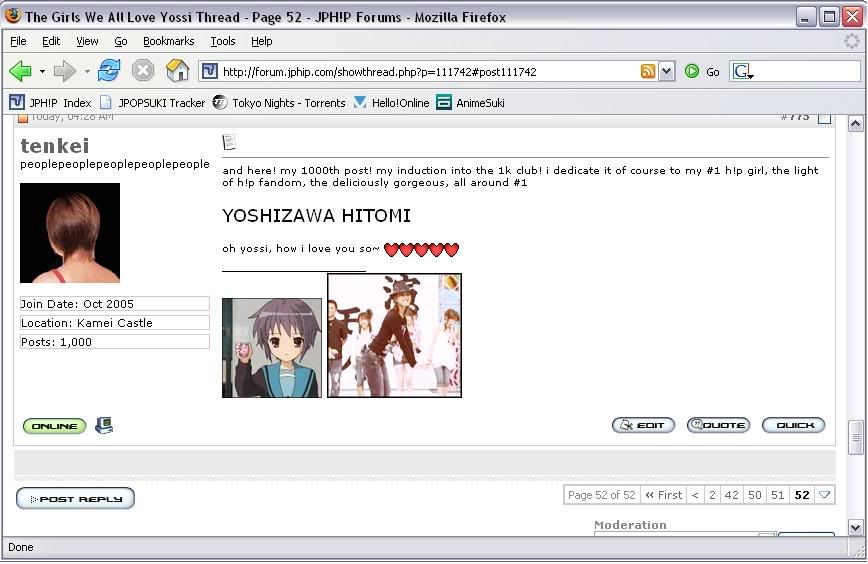Click the 'Posts: 1,000' text

tap(56, 342)
